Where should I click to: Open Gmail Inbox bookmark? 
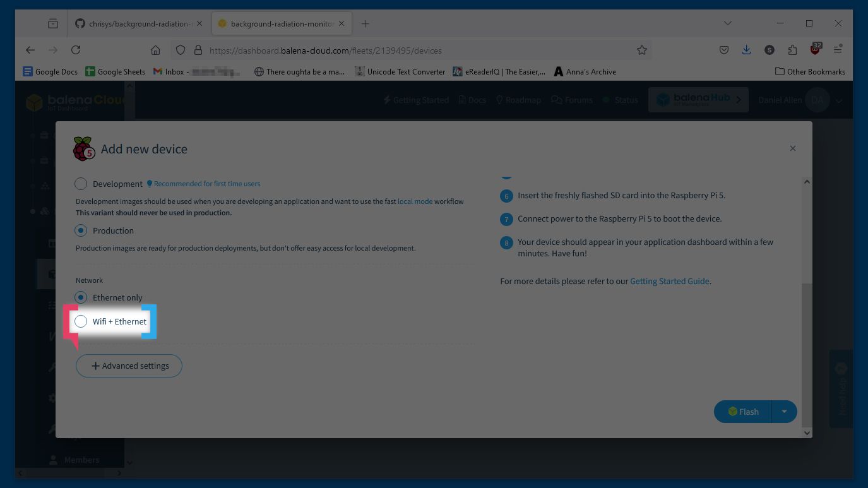tap(196, 71)
